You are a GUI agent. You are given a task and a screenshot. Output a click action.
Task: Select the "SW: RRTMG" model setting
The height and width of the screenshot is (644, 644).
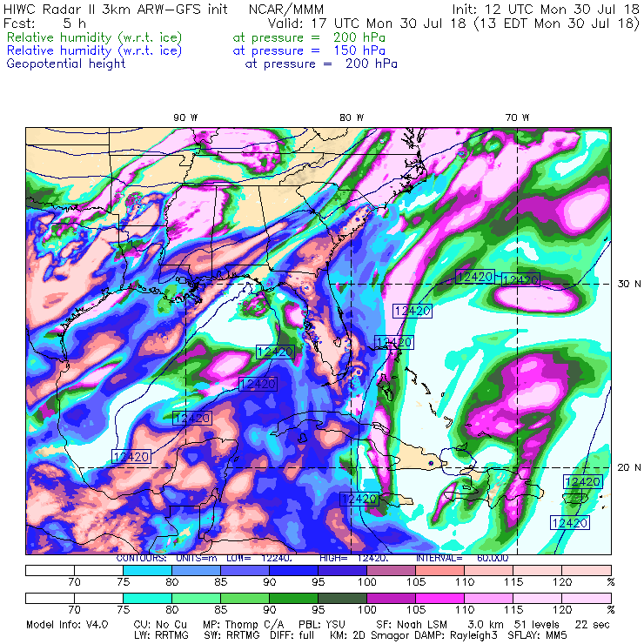coord(231,635)
